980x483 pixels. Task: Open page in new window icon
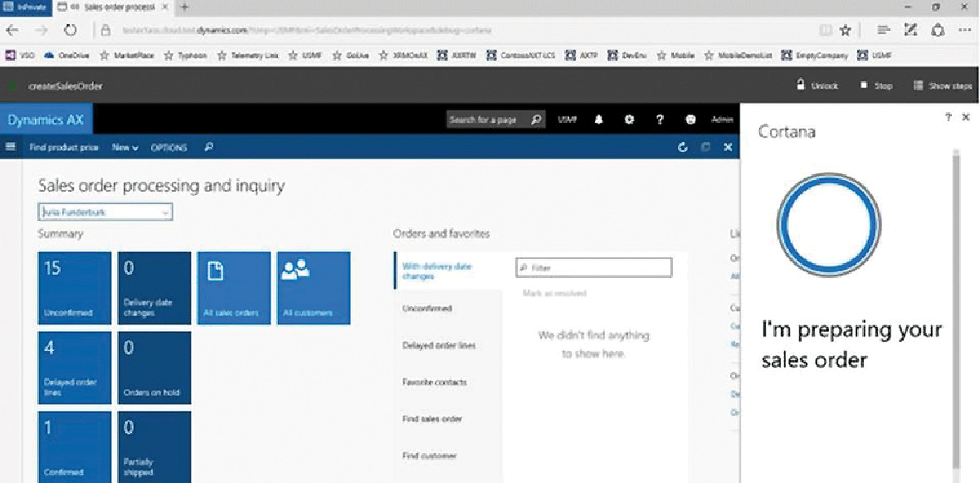tap(705, 147)
